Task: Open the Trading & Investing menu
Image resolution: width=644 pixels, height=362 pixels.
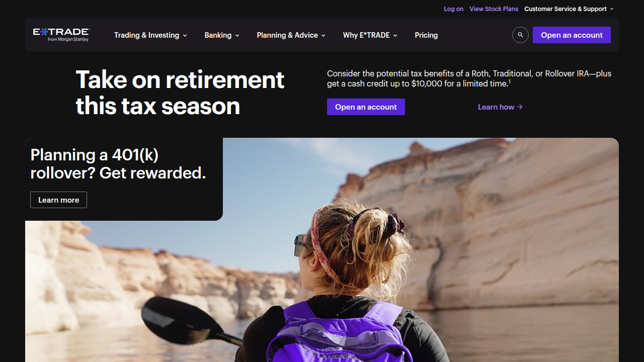Action: tap(151, 35)
